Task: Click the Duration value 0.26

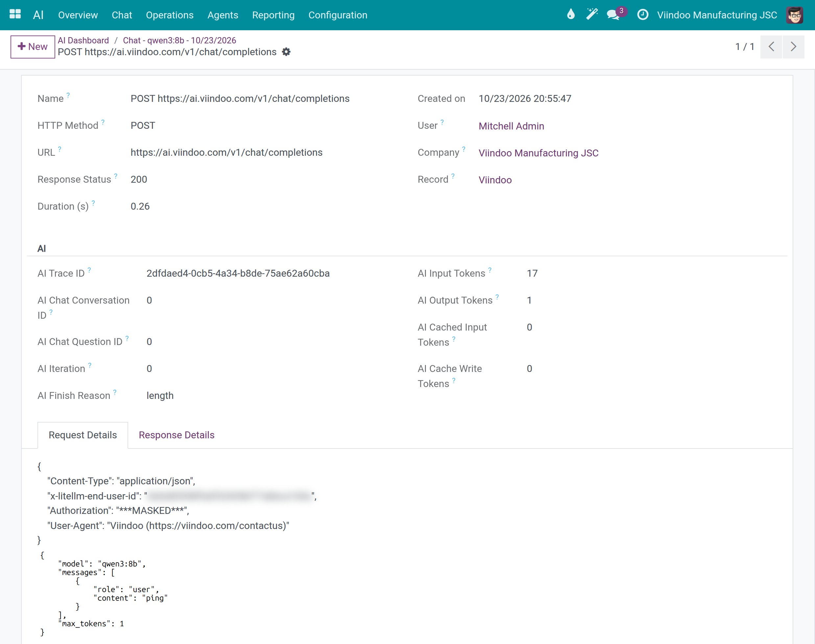Action: [x=140, y=206]
